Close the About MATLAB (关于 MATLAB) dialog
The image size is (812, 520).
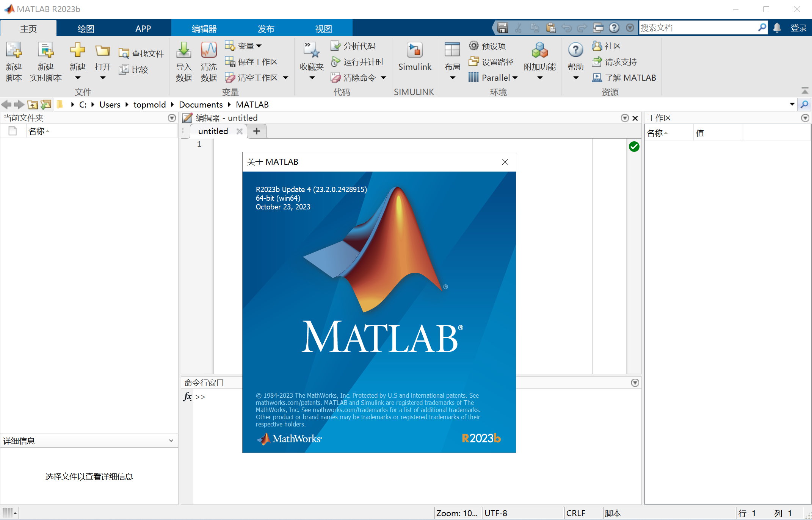(505, 162)
